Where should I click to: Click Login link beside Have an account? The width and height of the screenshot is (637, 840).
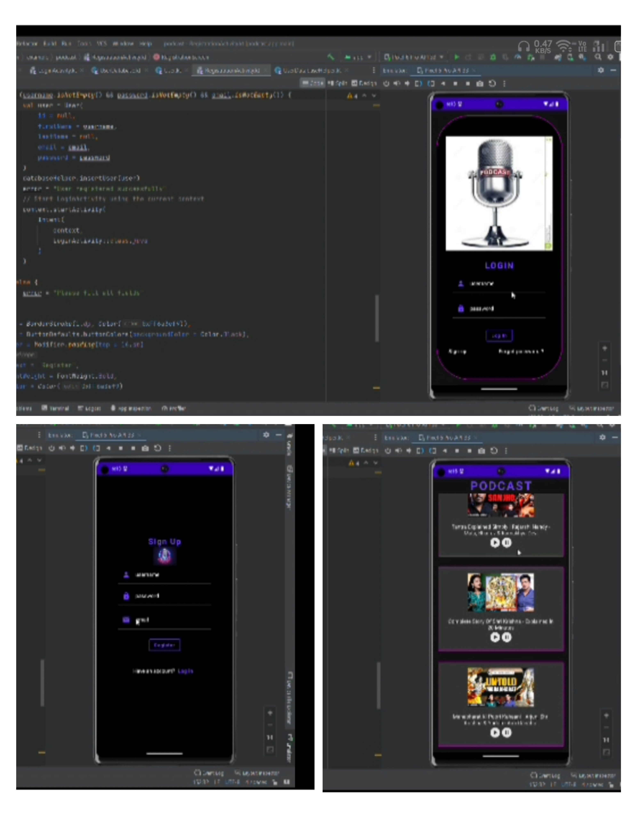tap(185, 671)
